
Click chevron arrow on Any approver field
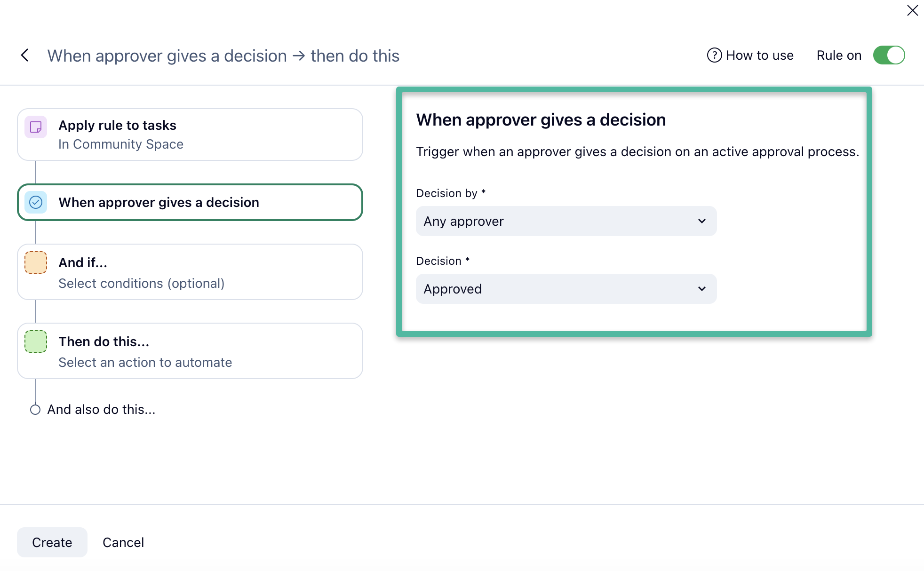tap(701, 221)
